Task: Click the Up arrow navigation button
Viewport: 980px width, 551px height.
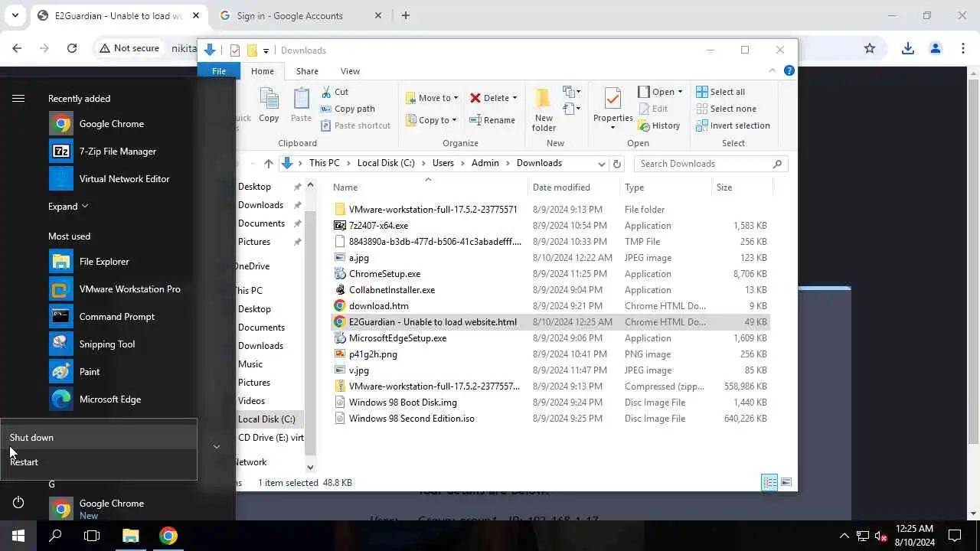Action: coord(269,163)
